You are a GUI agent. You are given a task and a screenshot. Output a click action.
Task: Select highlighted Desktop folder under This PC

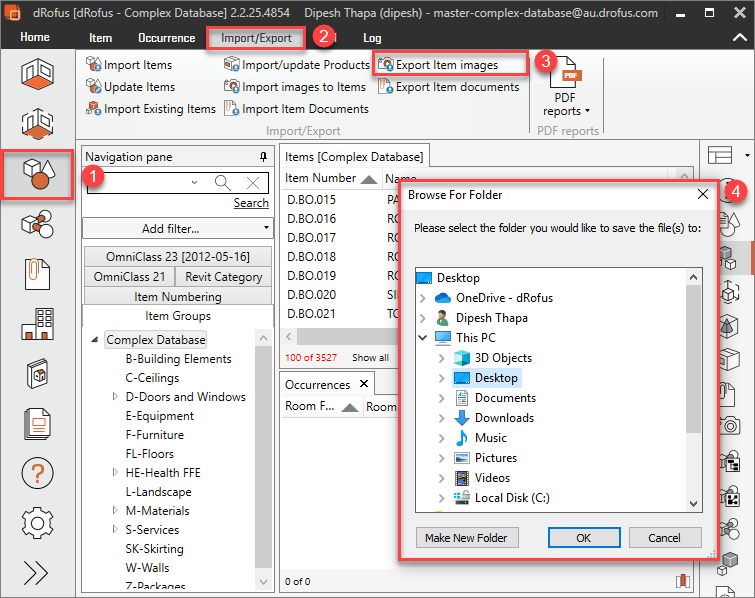pos(487,377)
